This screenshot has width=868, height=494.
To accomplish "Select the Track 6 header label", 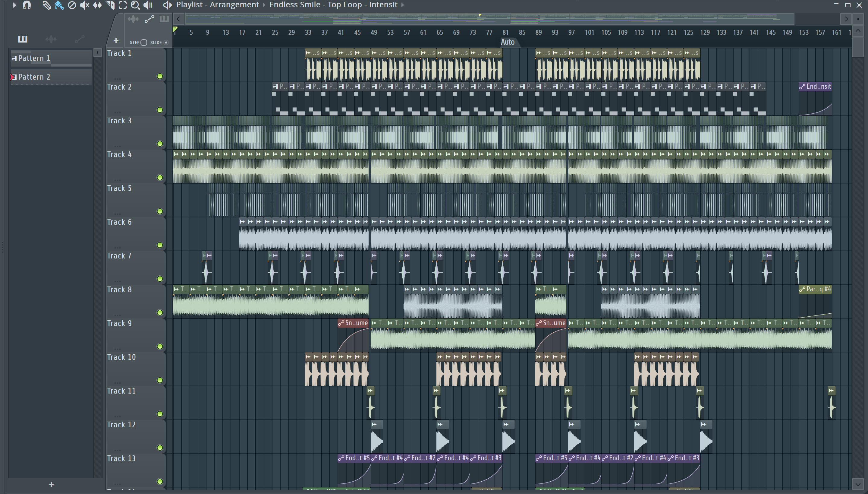I will tap(119, 222).
